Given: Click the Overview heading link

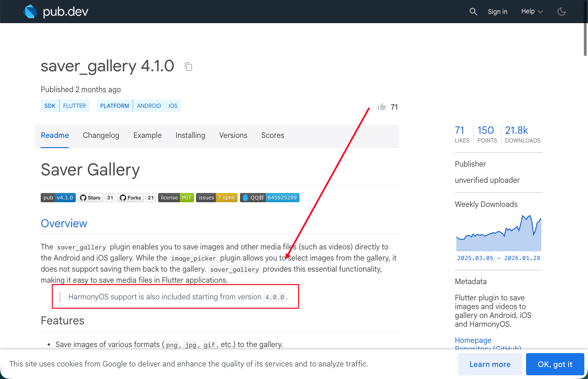Looking at the screenshot, I should [x=64, y=224].
